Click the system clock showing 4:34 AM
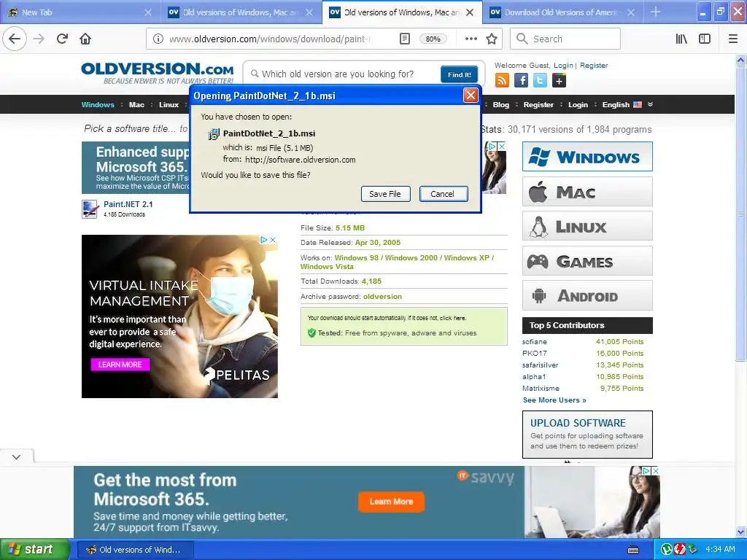The image size is (747, 560). (x=720, y=550)
